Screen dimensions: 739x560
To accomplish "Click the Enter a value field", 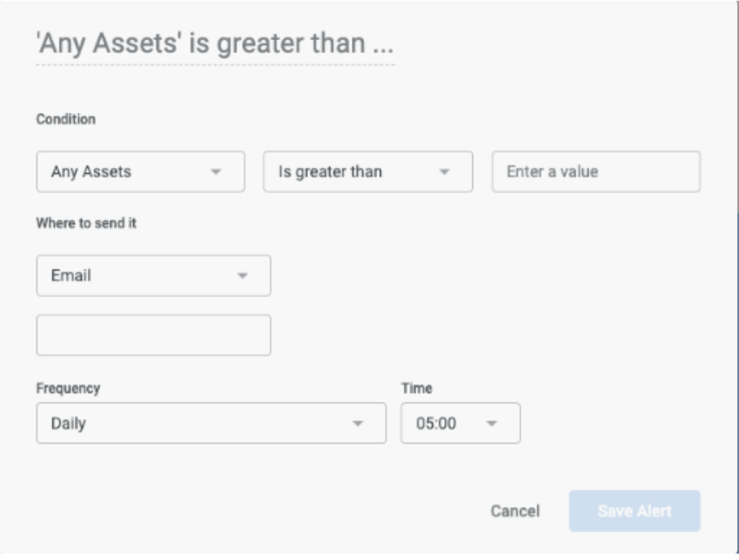I will coord(596,171).
